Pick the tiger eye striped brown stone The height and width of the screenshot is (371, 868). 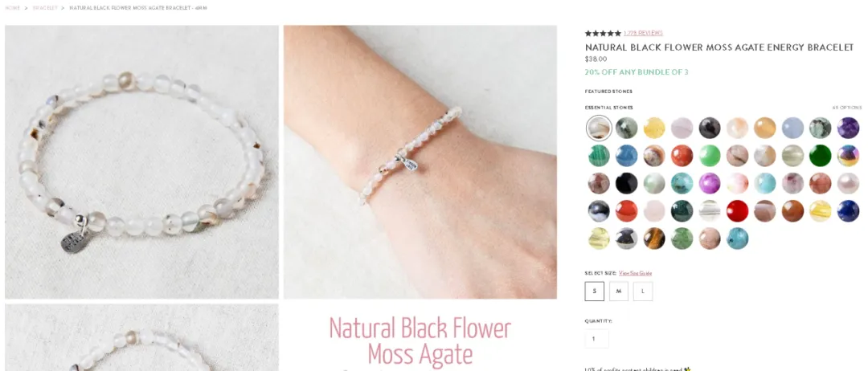point(653,238)
